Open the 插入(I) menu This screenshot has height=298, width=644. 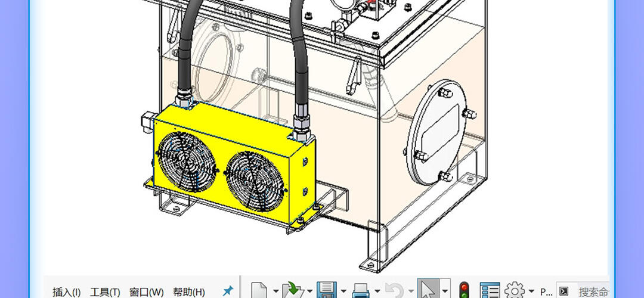point(67,292)
